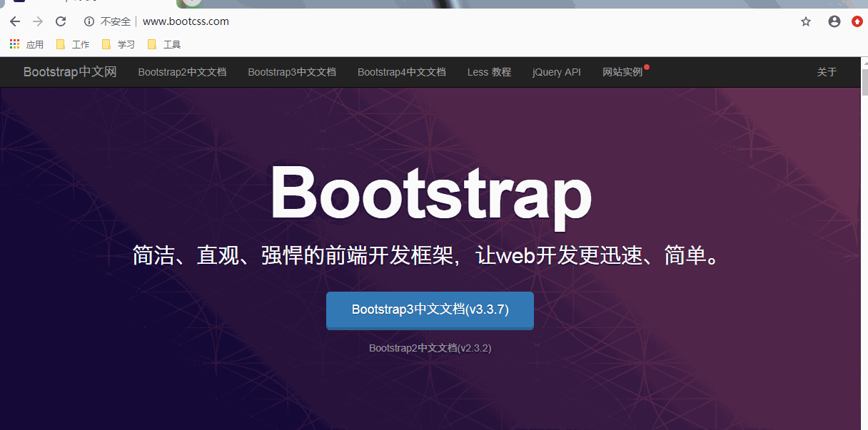868x430 pixels.
Task: Click the blue Bootstrap3中文文档(v3.3.7) button
Action: pos(430,310)
